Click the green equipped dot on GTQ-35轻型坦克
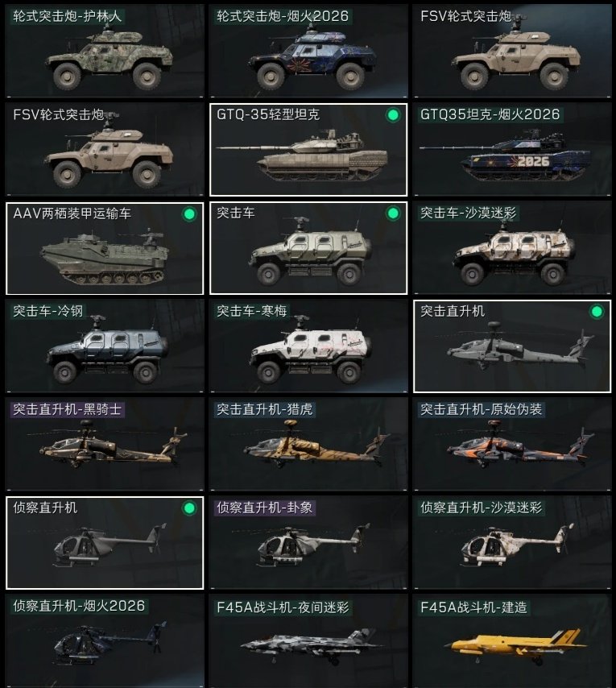The width and height of the screenshot is (616, 688). pyautogui.click(x=393, y=115)
